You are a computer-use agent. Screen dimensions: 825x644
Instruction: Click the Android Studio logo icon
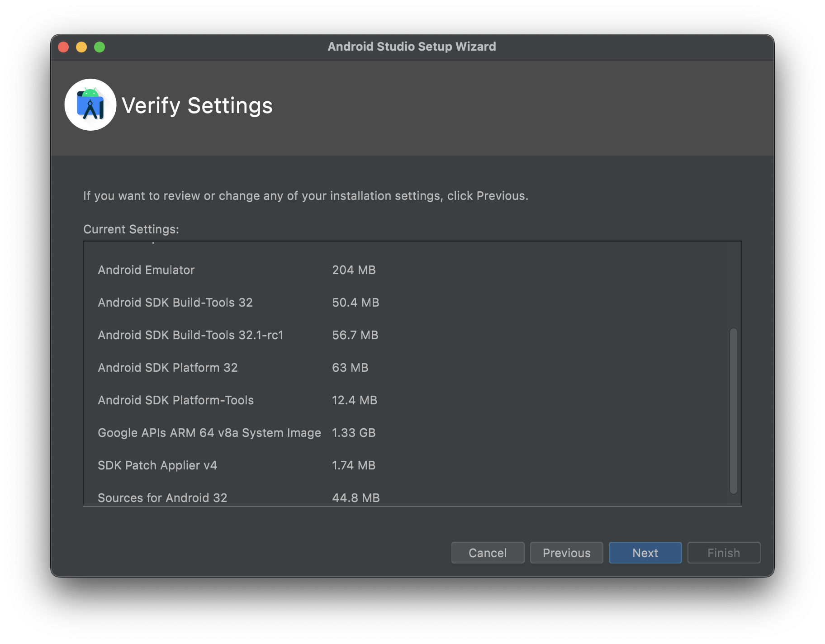pos(90,105)
